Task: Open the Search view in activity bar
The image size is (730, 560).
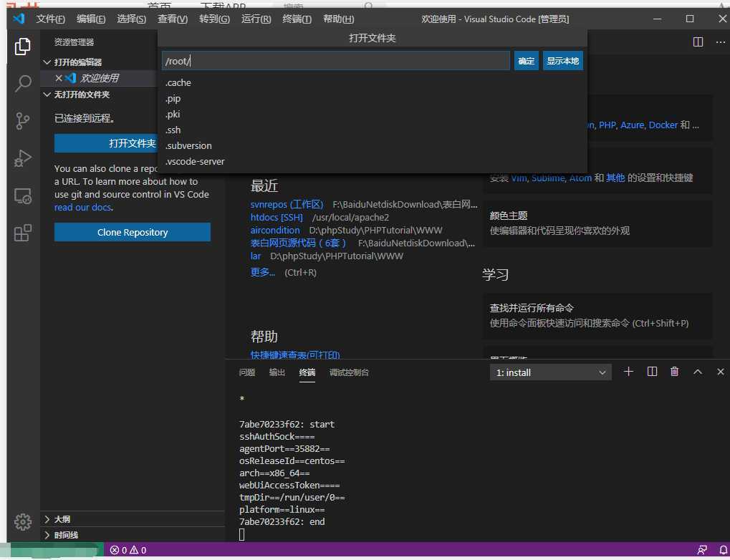Action: [x=22, y=84]
